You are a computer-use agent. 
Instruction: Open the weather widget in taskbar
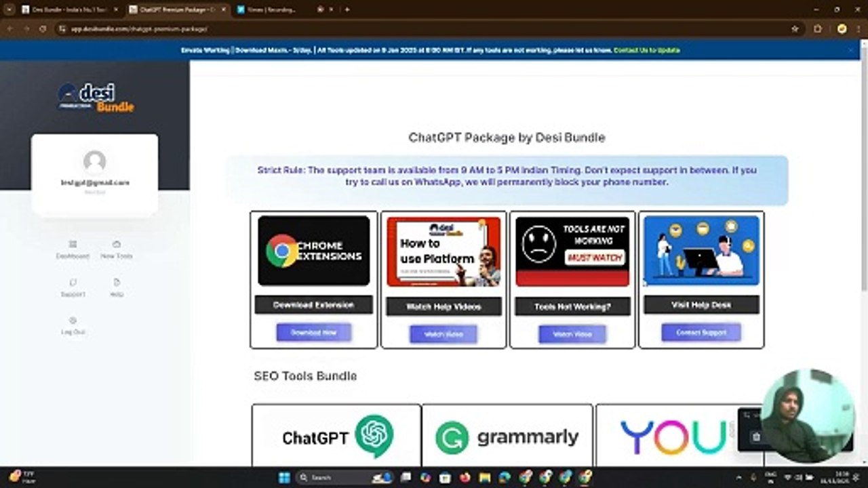[x=22, y=477]
